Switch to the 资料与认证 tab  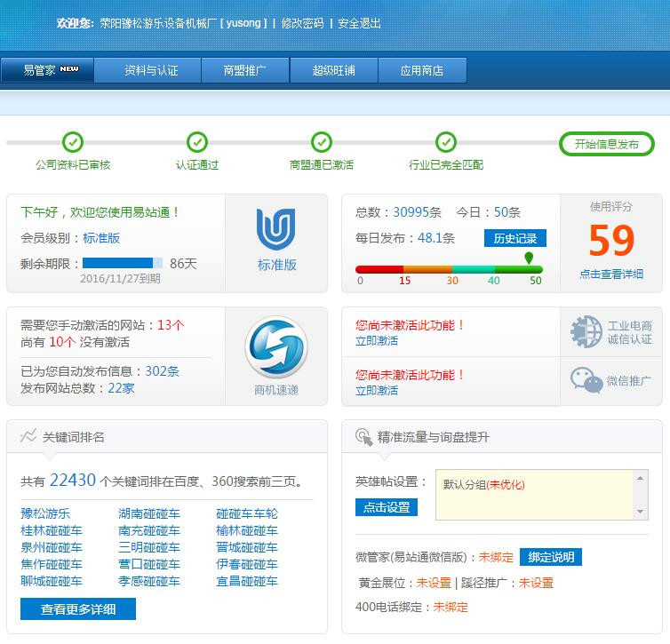pos(151,70)
